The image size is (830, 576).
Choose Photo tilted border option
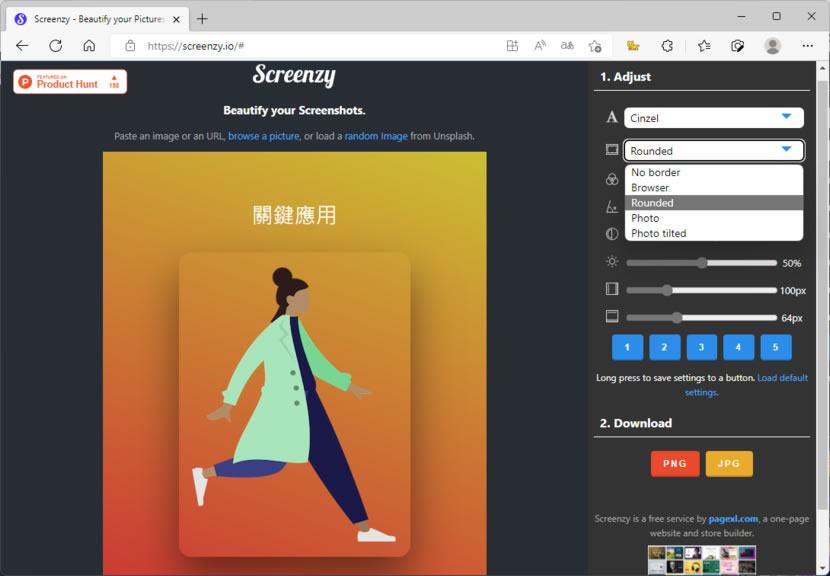click(x=714, y=233)
